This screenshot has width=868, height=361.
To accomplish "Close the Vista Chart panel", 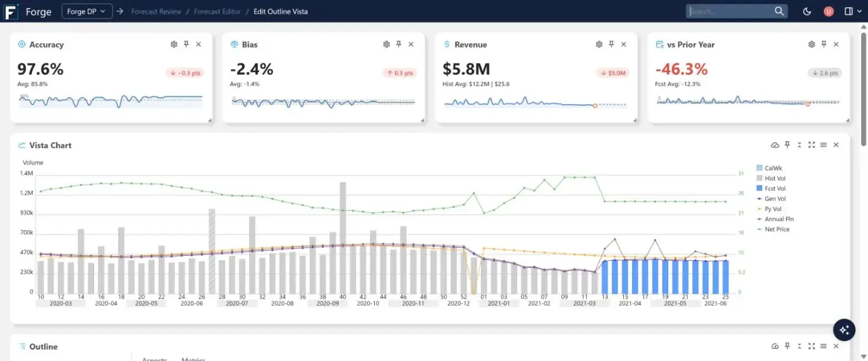I will click(x=836, y=145).
